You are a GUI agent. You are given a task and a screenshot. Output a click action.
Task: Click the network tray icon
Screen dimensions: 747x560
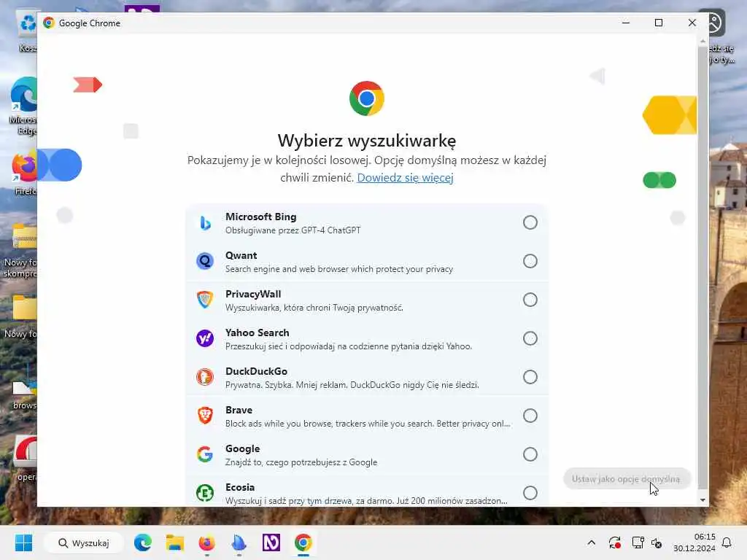[638, 542]
